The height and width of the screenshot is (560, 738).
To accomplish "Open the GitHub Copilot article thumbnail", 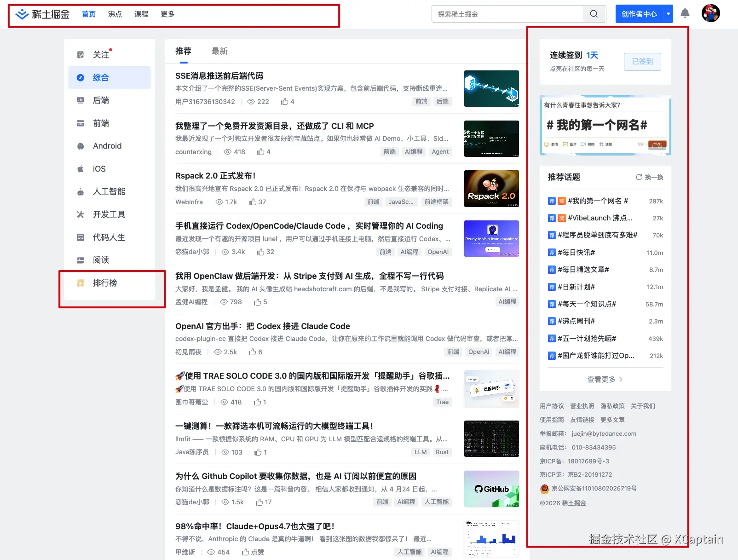I will click(x=491, y=489).
